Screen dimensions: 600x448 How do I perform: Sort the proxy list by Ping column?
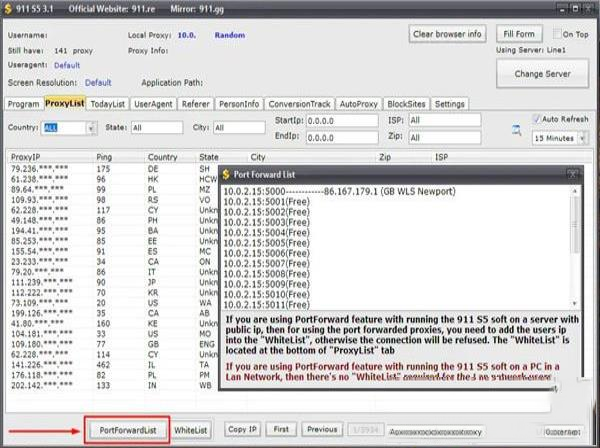(105, 157)
